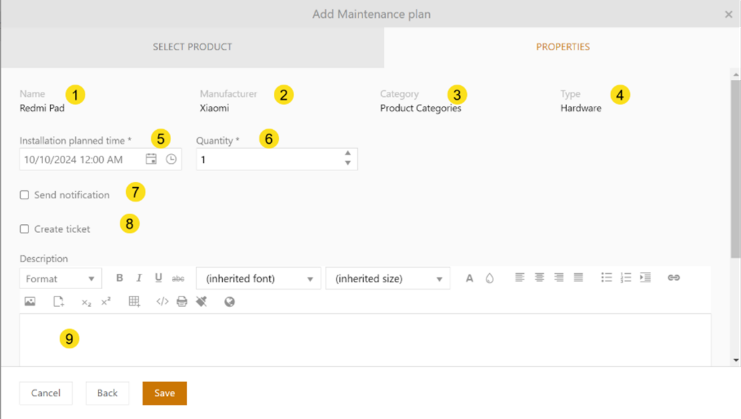Open the inherited font dropdown
The height and width of the screenshot is (419, 741).
click(258, 279)
